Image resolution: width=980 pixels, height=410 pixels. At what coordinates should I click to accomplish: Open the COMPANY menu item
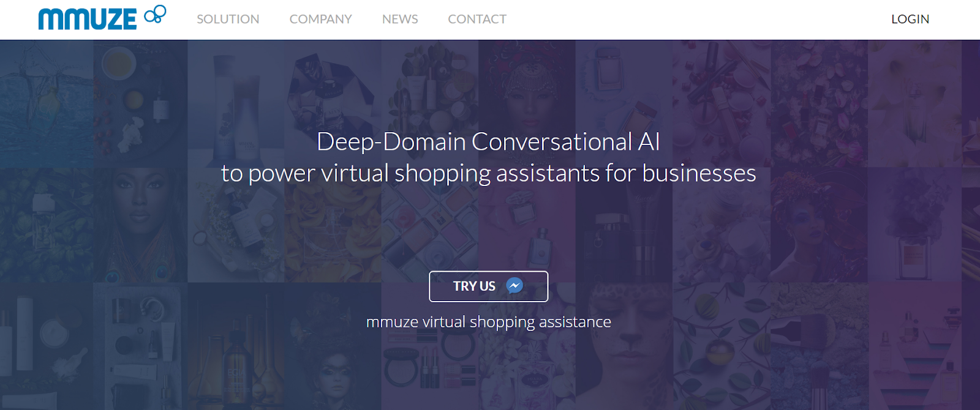[x=320, y=19]
